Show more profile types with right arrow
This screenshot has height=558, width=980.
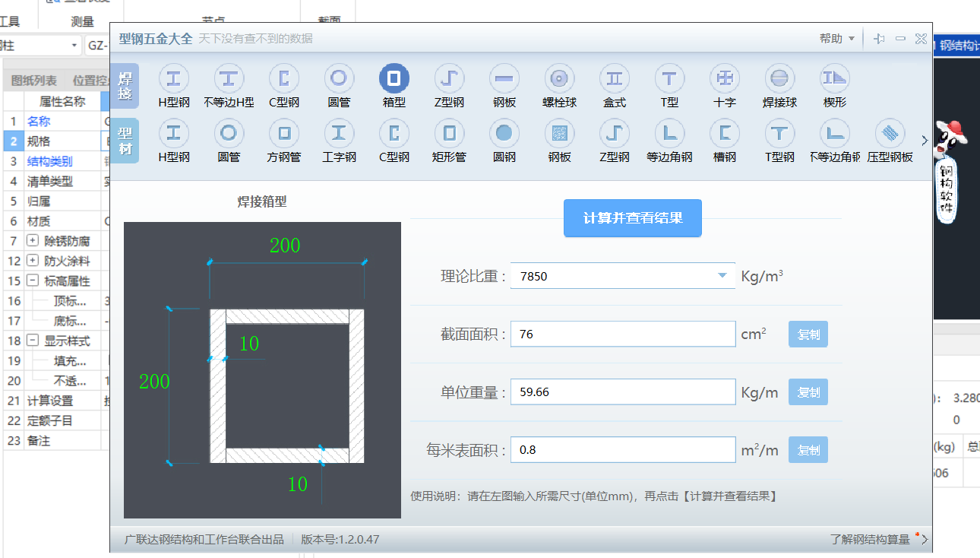tap(924, 140)
